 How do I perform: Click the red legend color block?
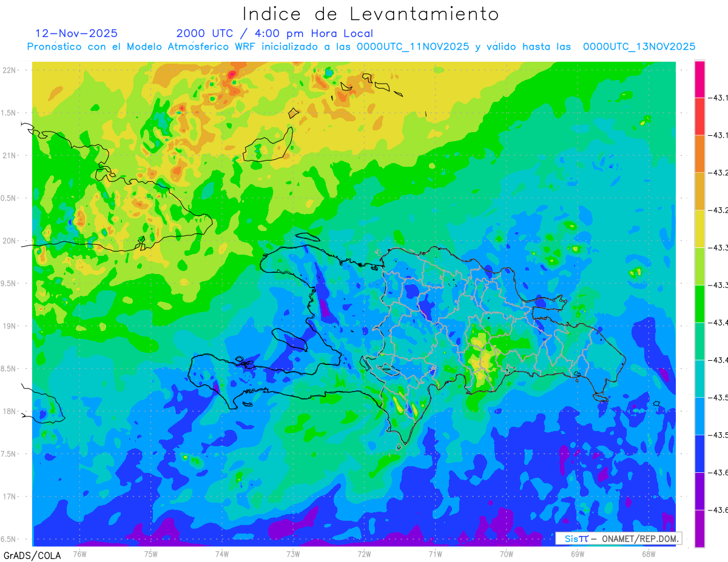pos(699,116)
